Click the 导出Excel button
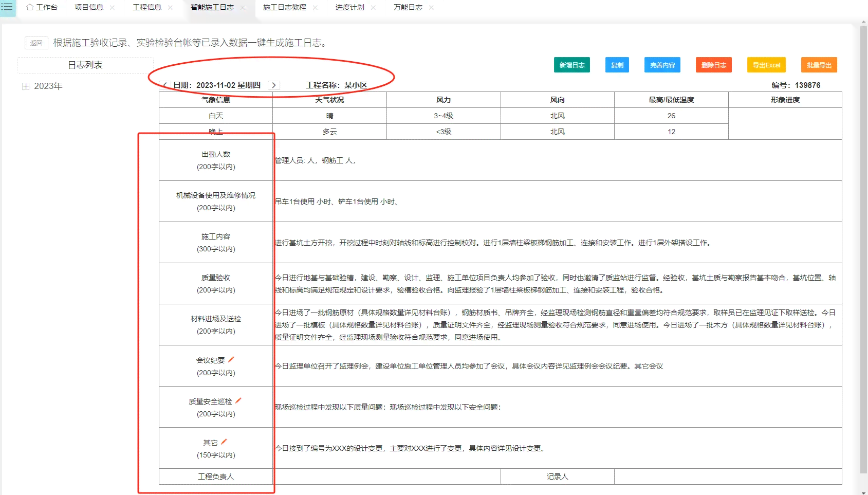 [x=766, y=65]
